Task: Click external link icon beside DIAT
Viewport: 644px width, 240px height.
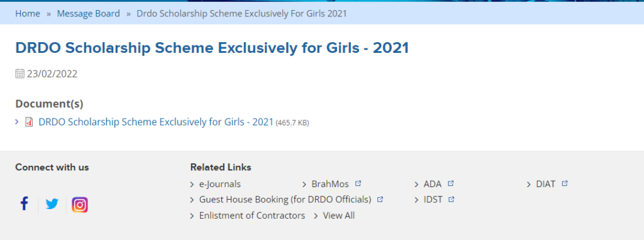Action: [x=565, y=183]
